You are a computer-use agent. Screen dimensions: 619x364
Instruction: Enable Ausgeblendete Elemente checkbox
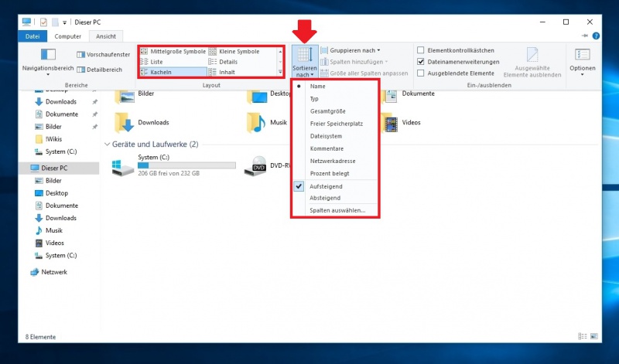[421, 73]
